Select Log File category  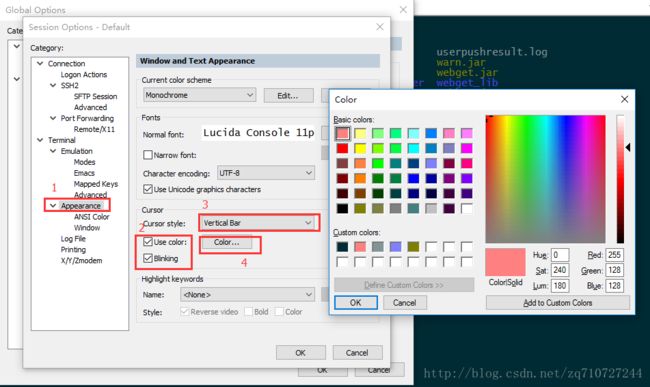tap(73, 239)
